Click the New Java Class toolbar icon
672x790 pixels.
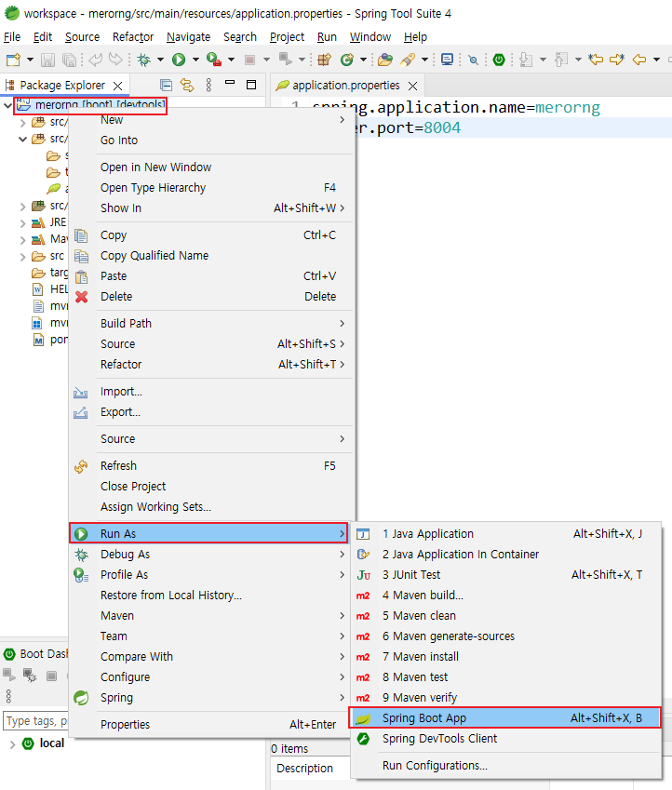[347, 60]
